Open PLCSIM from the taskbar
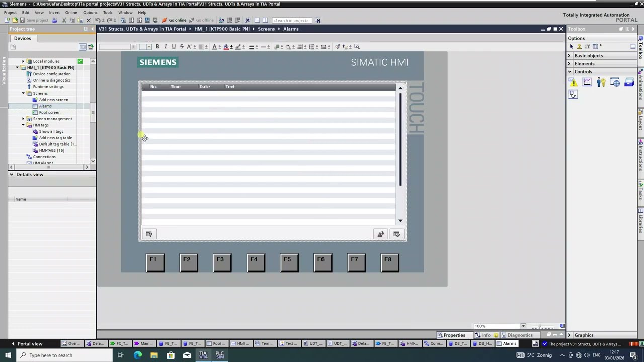Viewport: 644px width, 362px height. pyautogui.click(x=220, y=355)
